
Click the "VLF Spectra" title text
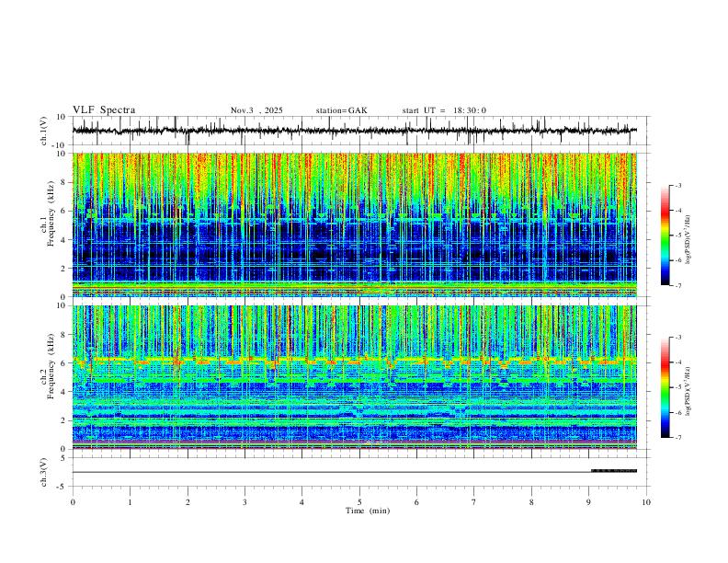coord(104,110)
